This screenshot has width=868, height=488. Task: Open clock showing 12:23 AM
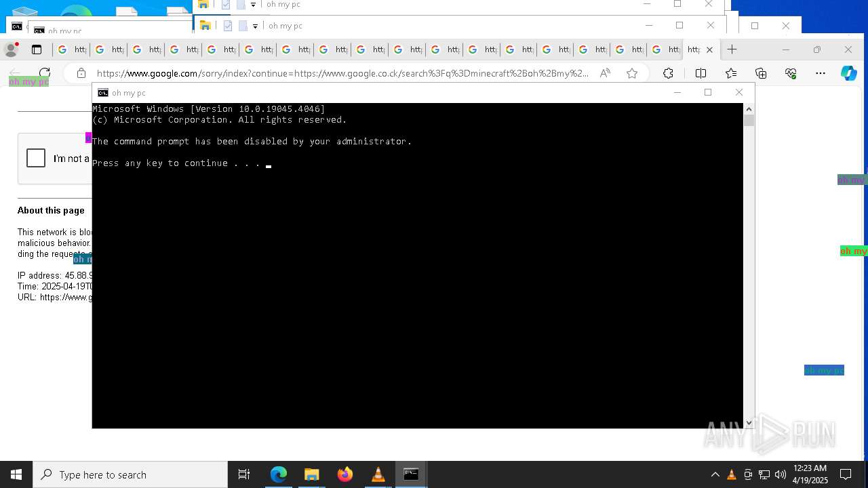coord(810,474)
